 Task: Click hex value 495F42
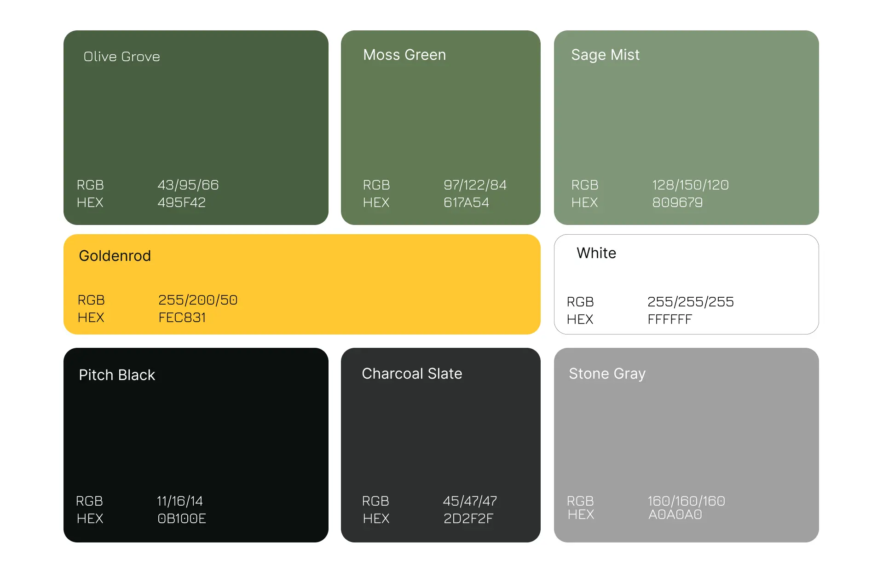(x=181, y=202)
